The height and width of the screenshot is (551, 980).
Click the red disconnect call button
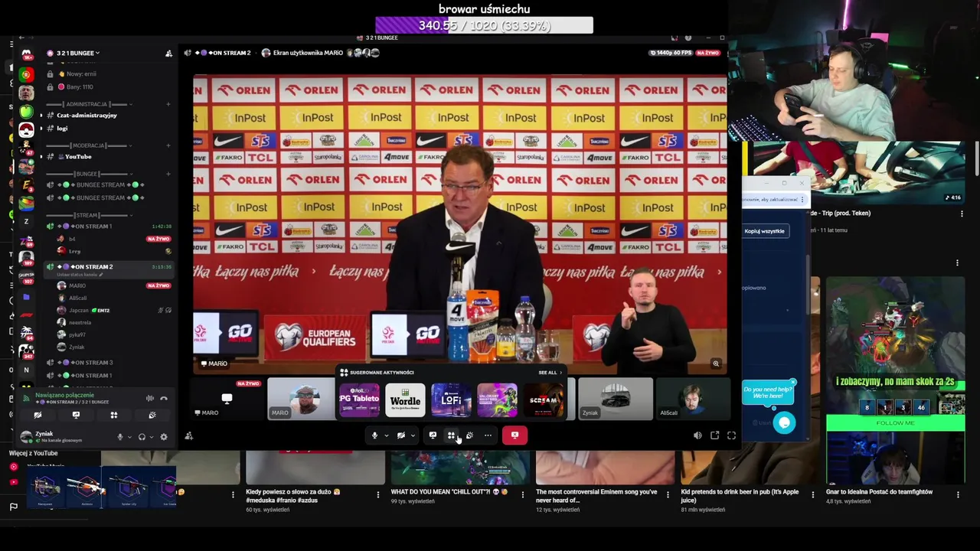coord(514,435)
